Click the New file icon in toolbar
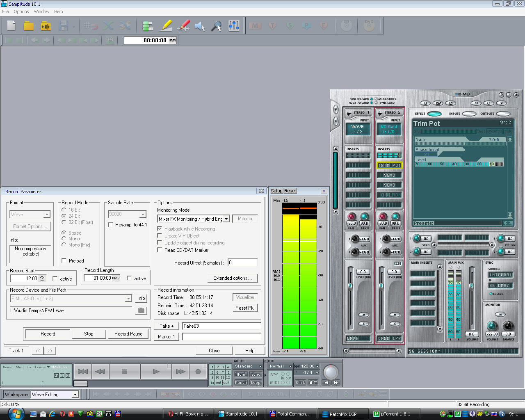 coord(11,26)
